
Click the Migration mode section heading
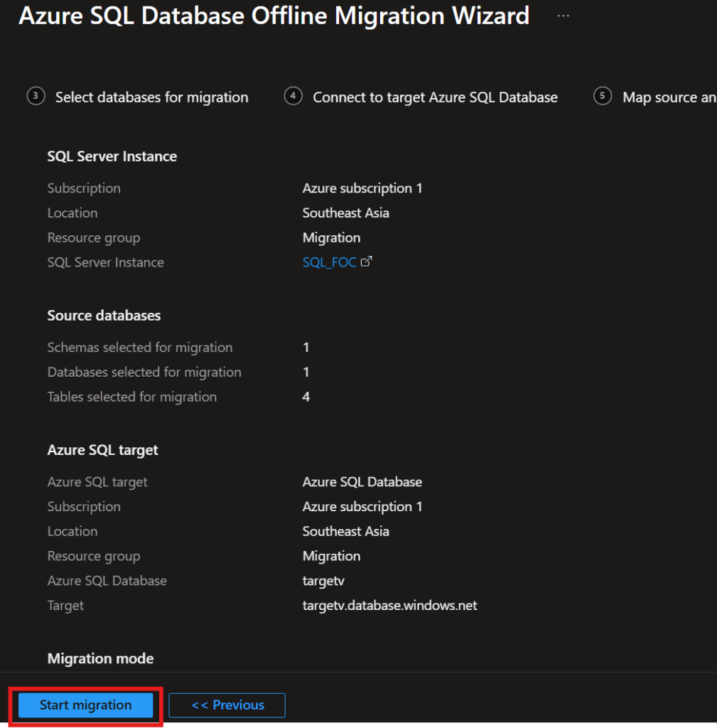pos(100,659)
